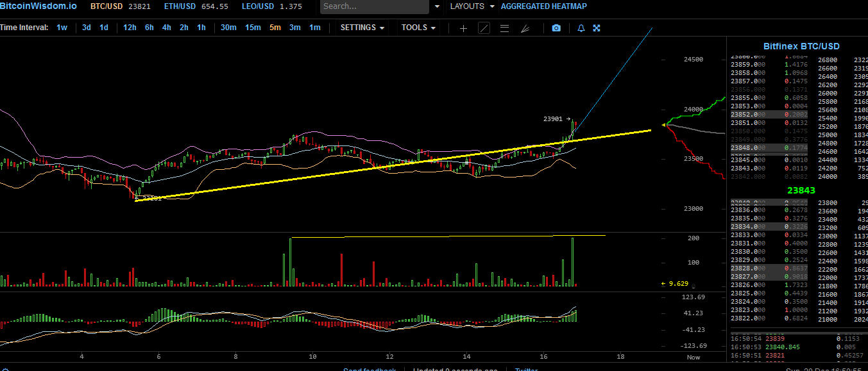Select the trend line drawing tool

pos(484,28)
